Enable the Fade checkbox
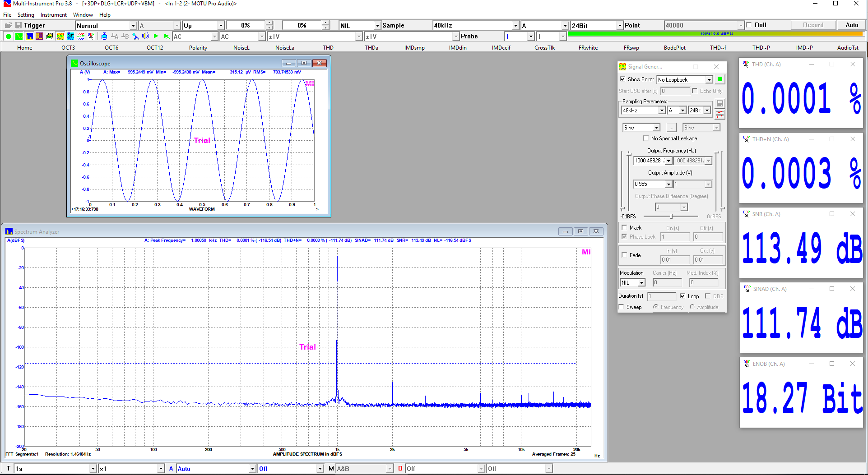868x475 pixels. click(624, 255)
